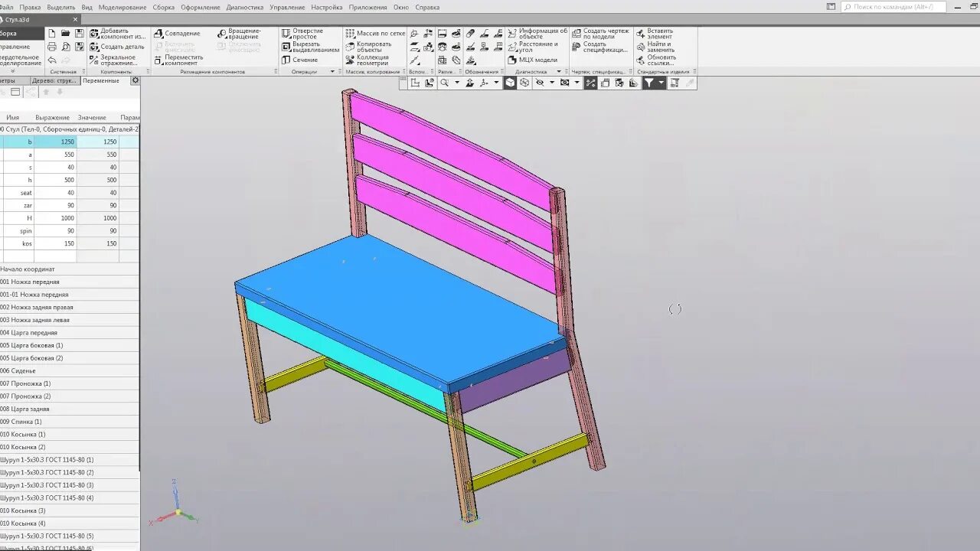Activate the Переместить компонент tool
This screenshot has height=551, width=980.
tap(178, 60)
